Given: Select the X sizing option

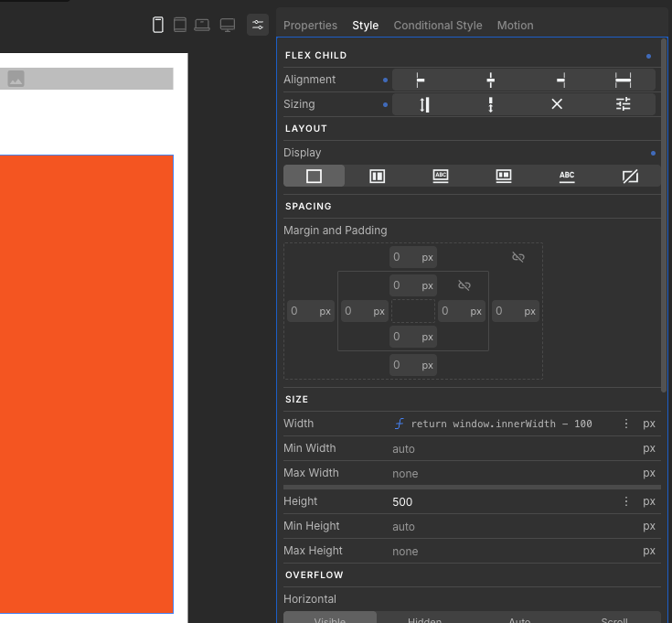Looking at the screenshot, I should tap(557, 104).
